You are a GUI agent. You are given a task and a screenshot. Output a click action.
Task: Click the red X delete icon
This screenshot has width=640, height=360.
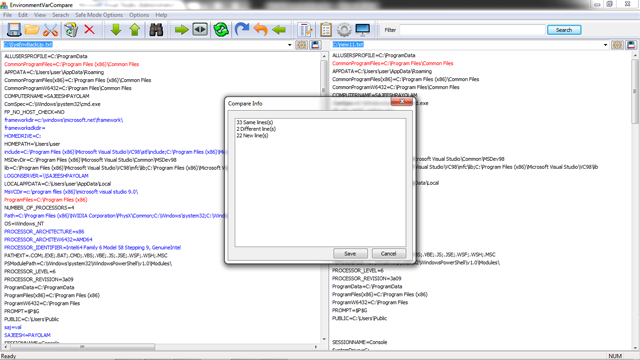tap(89, 29)
